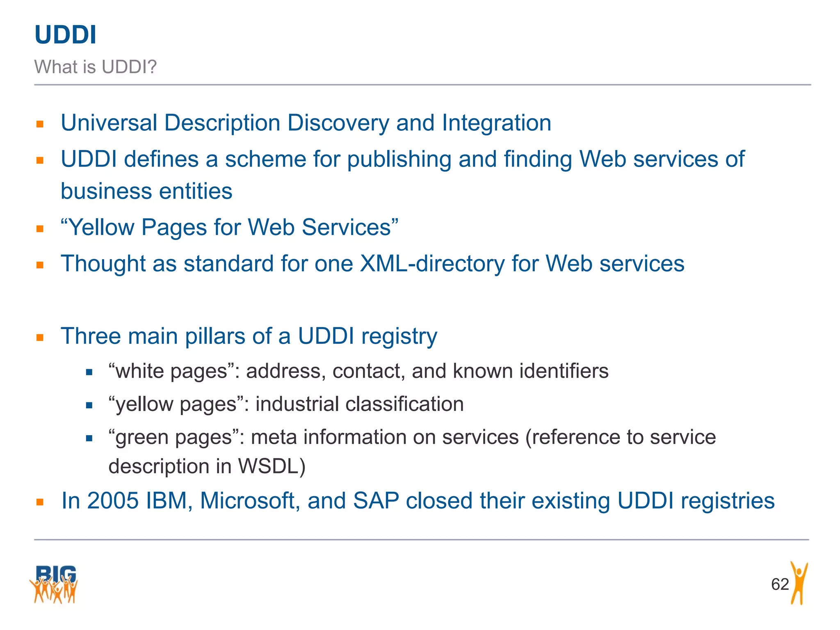840x630 pixels.
Task: Click the orange bullet before Universal Description
Action: coord(40,124)
